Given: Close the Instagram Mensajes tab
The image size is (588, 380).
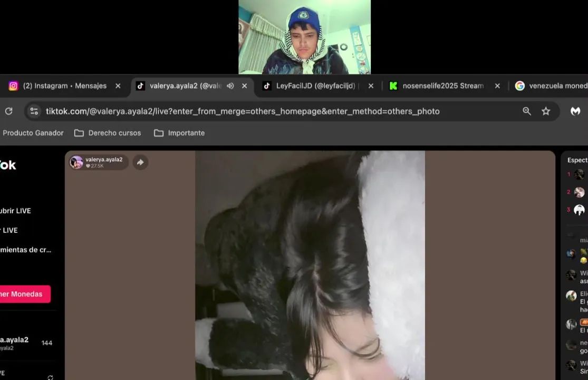Looking at the screenshot, I should pyautogui.click(x=118, y=86).
